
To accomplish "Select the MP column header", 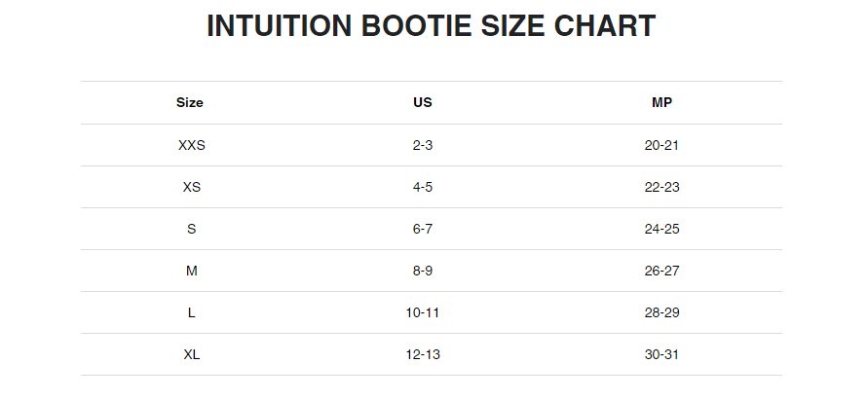I will [661, 102].
